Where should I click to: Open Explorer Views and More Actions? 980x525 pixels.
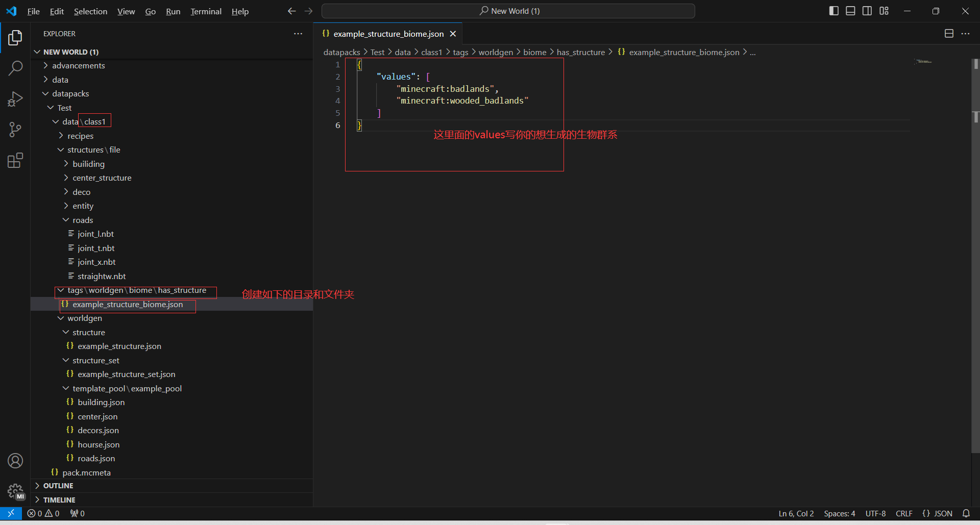point(298,34)
